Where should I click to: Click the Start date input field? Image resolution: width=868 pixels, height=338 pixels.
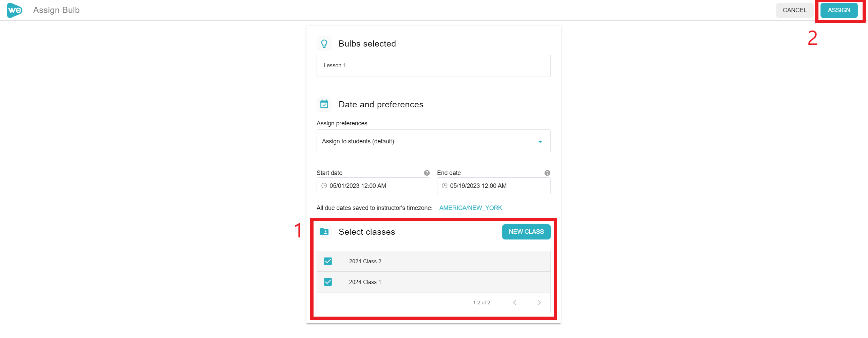373,186
